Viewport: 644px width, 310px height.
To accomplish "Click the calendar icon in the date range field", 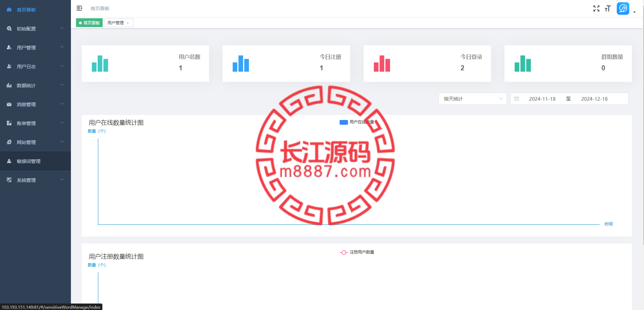I will [x=516, y=99].
